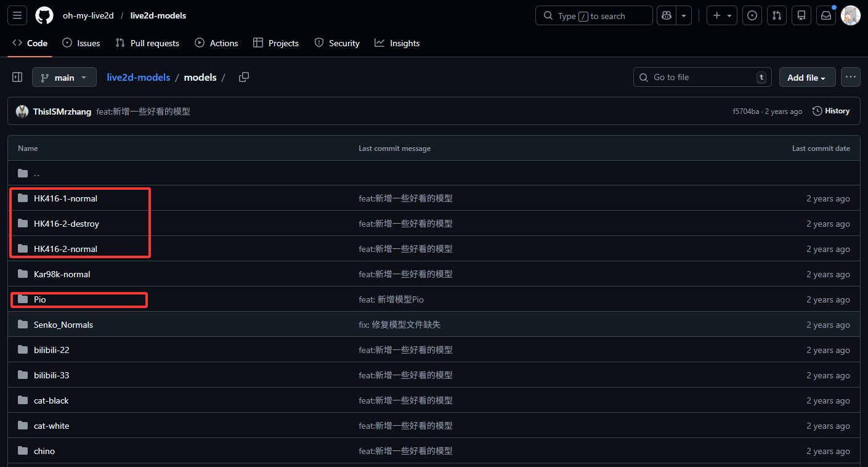Expand the main branch selector dropdown

64,78
